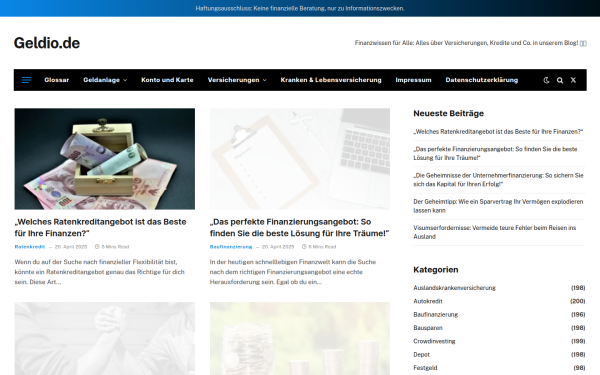Click the Baufinanzierung category tag under article

231,247
